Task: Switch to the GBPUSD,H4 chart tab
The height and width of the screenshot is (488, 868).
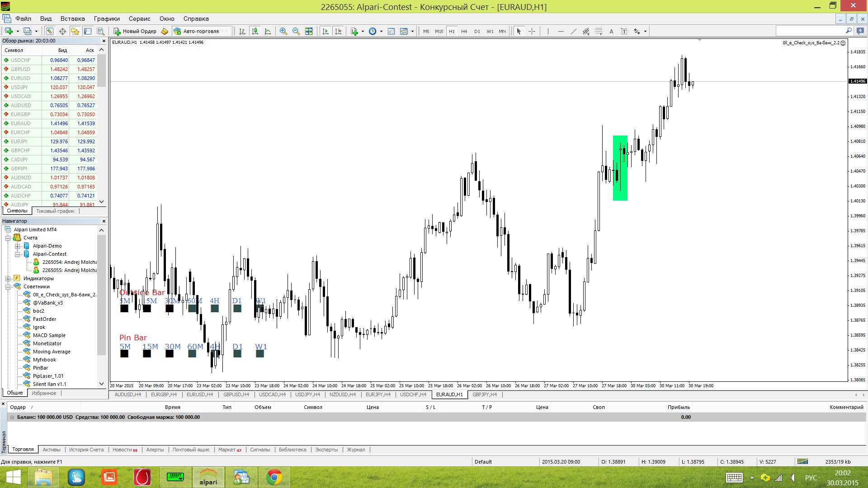Action: tap(236, 394)
